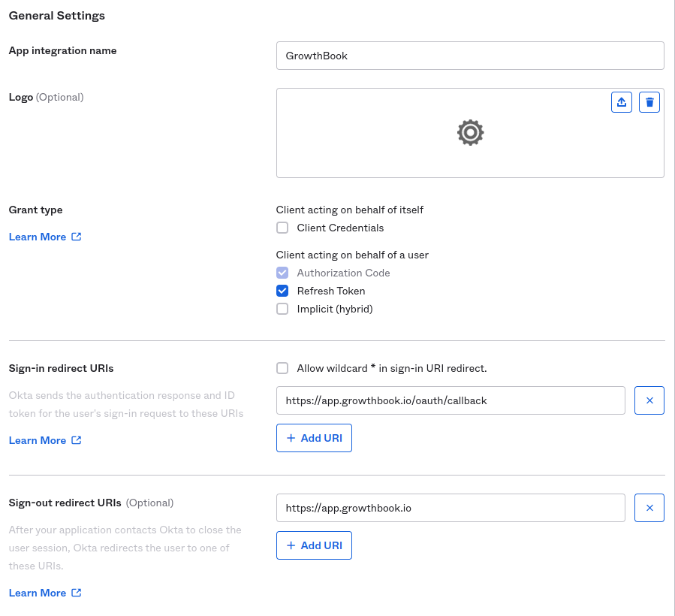Click the 'Grant type' label

click(x=36, y=210)
